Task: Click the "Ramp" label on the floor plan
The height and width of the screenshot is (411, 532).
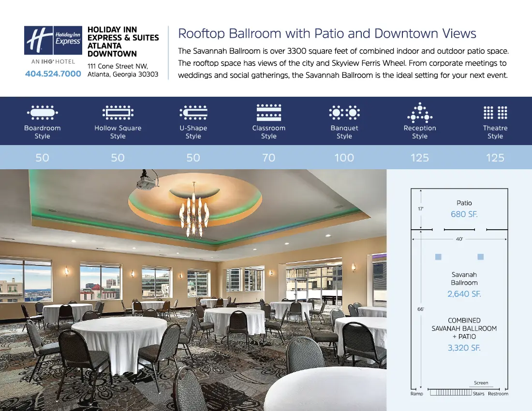Action: (x=416, y=394)
